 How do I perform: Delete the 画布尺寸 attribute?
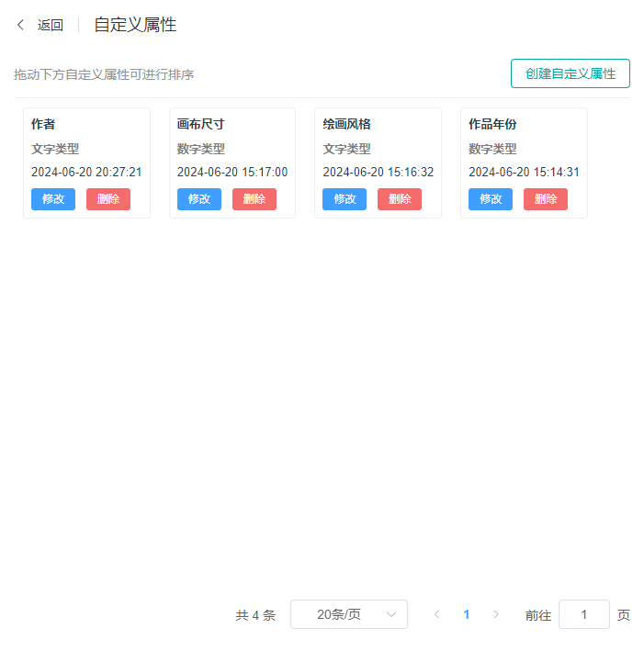[254, 199]
